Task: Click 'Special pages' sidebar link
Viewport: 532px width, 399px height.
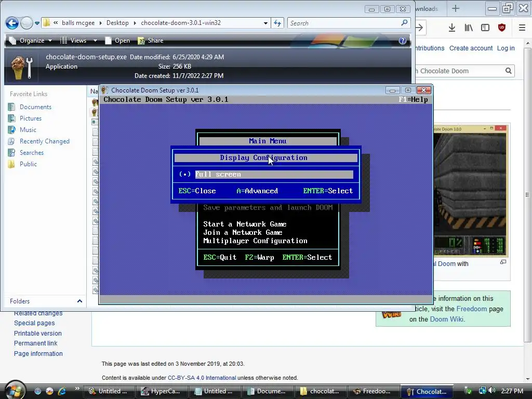Action: [x=34, y=323]
